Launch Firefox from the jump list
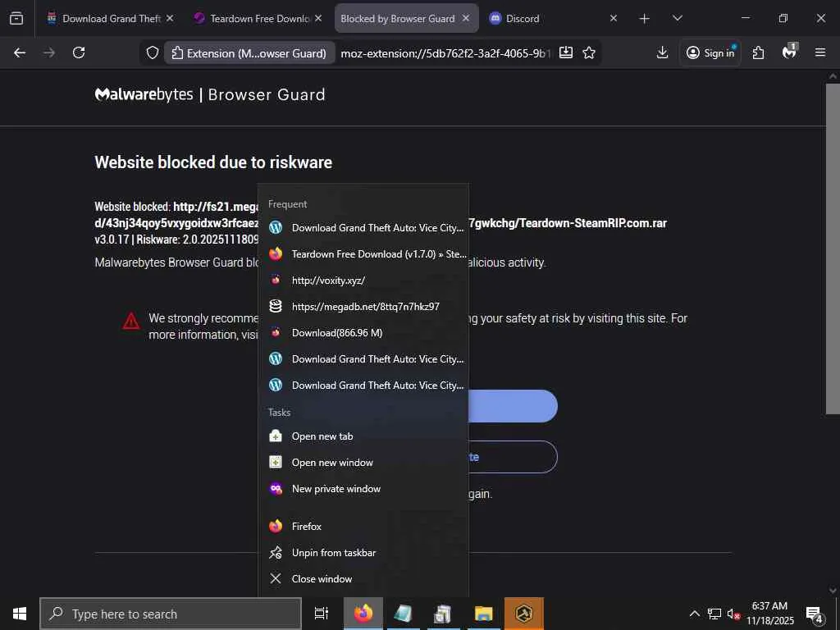The height and width of the screenshot is (630, 840). 363,526
